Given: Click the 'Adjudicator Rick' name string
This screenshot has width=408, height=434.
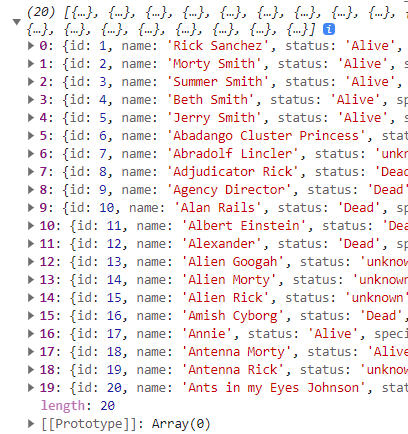Looking at the screenshot, I should tap(233, 172).
